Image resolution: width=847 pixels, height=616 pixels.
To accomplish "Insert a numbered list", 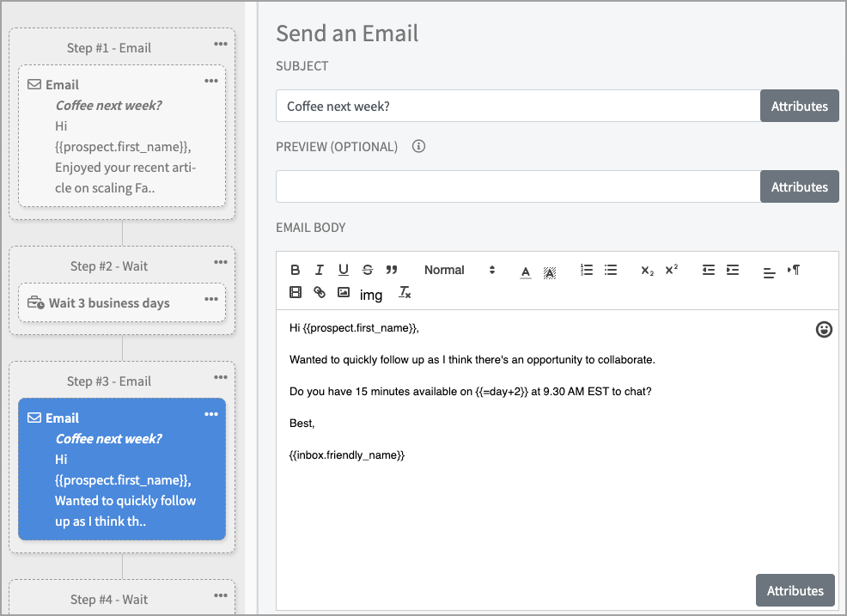I will click(587, 270).
